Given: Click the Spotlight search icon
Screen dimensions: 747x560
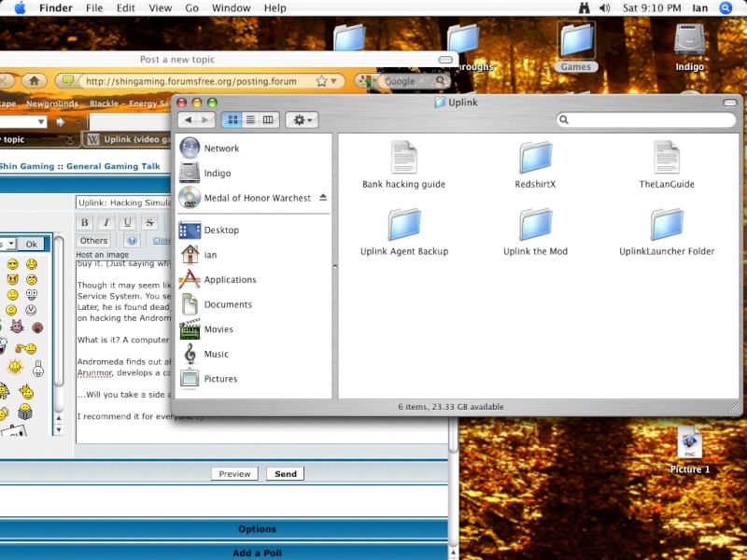Looking at the screenshot, I should (x=726, y=8).
